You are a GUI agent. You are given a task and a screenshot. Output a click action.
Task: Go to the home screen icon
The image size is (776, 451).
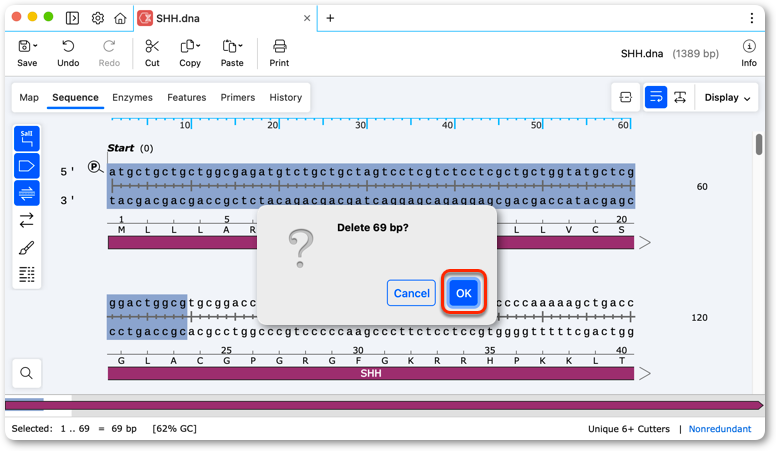[120, 18]
